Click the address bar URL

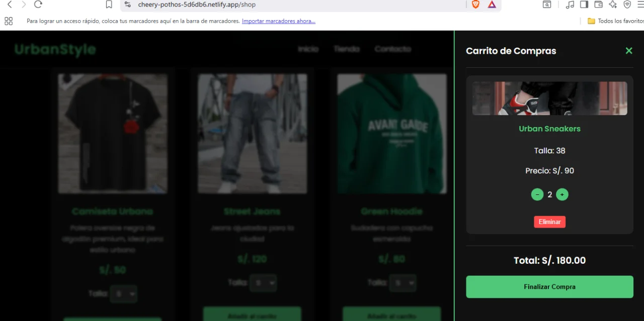[197, 5]
